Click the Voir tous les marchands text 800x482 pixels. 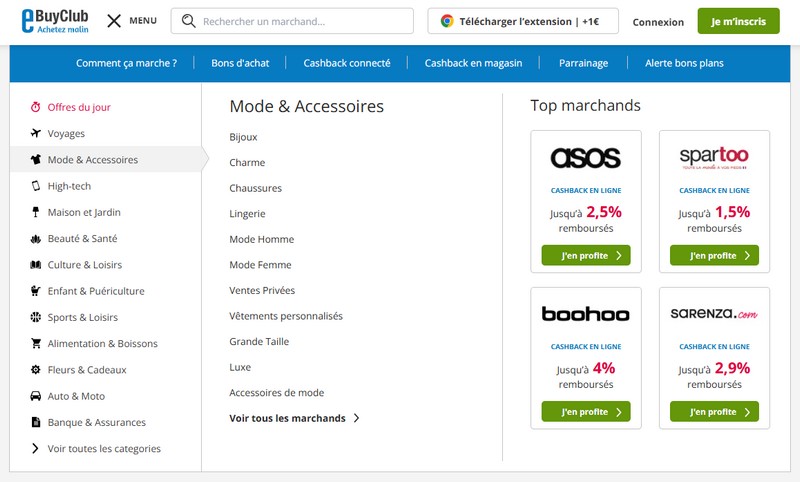point(287,418)
